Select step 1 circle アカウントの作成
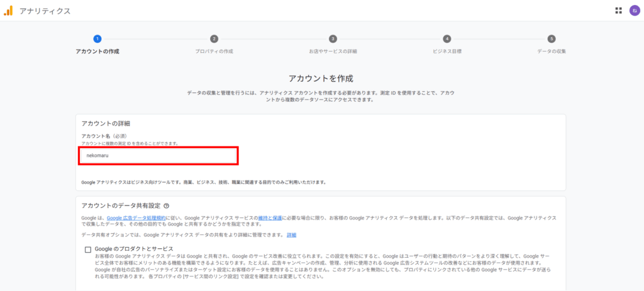The image size is (644, 291). coord(97,39)
